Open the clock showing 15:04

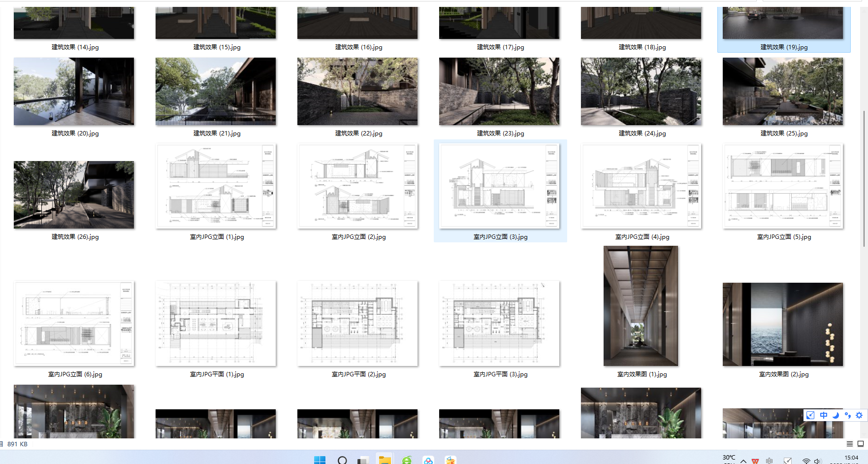click(851, 458)
